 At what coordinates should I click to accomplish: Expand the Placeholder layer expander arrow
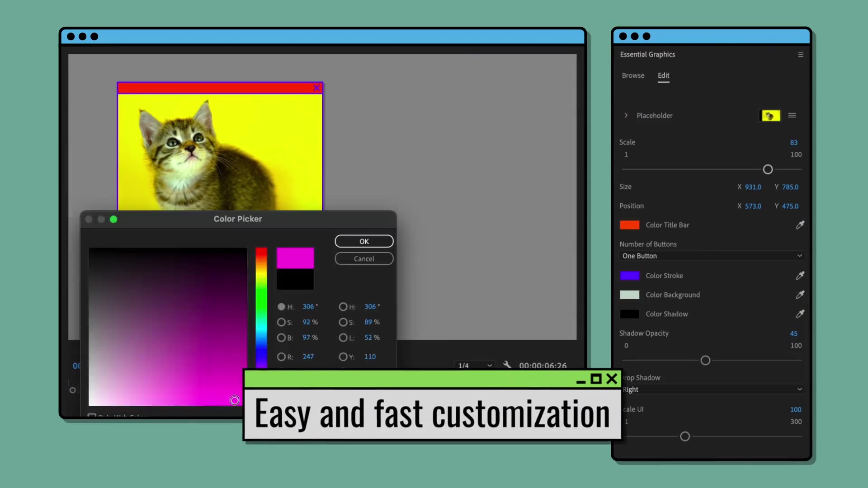tap(626, 115)
